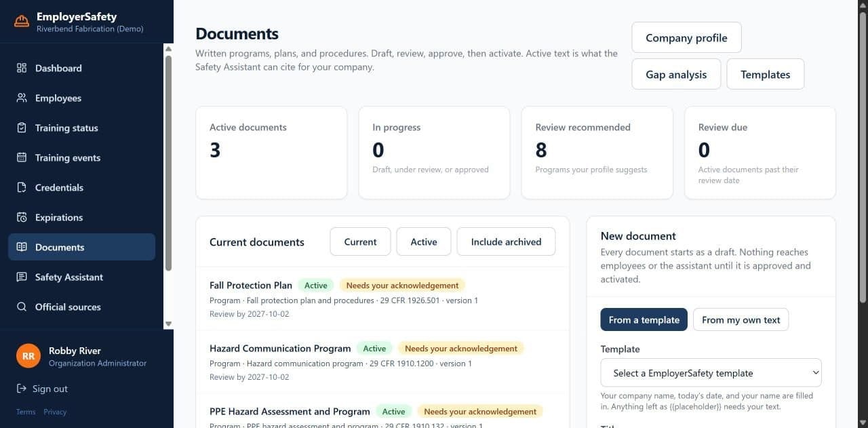Click the Sign out arrow icon

(x=22, y=389)
